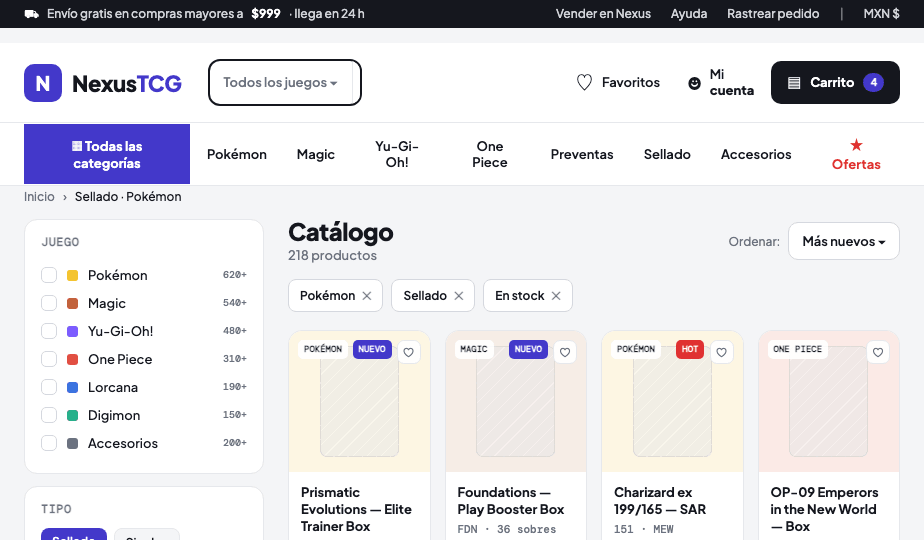Open the Todas las categorías menu
Screen dimensions: 924x540
(x=107, y=154)
